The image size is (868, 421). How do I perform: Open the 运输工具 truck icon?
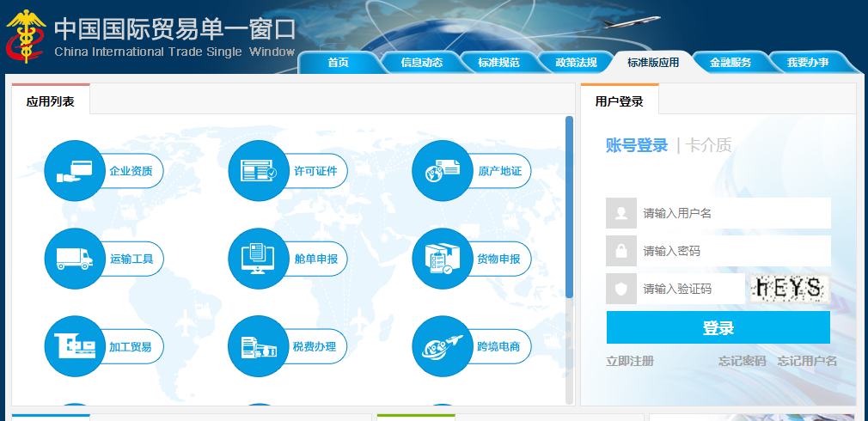click(x=74, y=259)
